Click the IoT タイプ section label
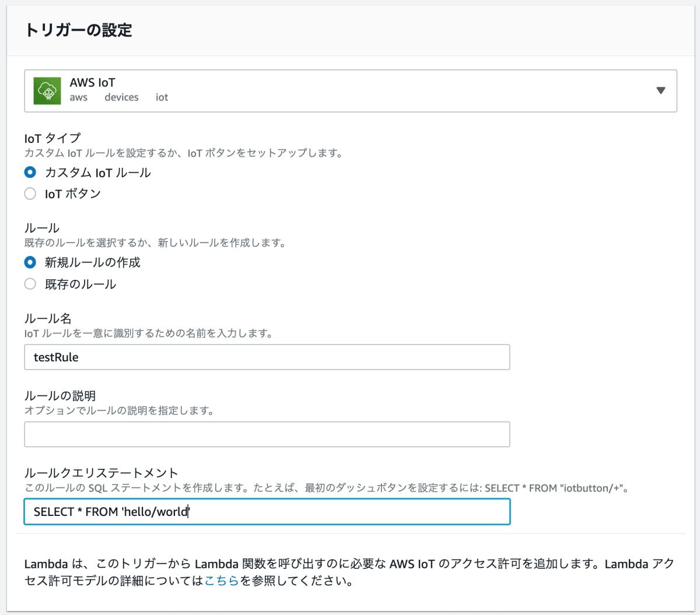Viewport: 700px width, 615px height. pyautogui.click(x=52, y=138)
